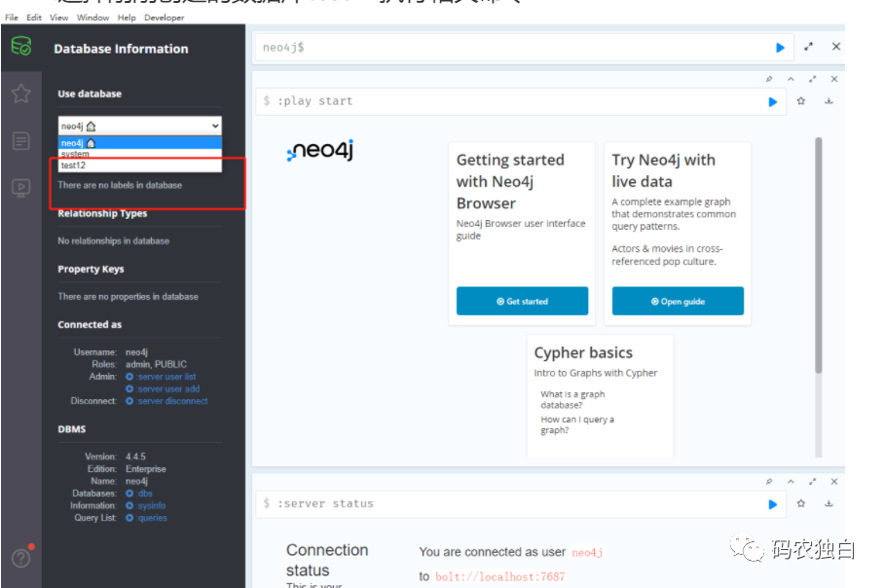Open the Edit menu
The image size is (885, 588).
pyautogui.click(x=34, y=18)
